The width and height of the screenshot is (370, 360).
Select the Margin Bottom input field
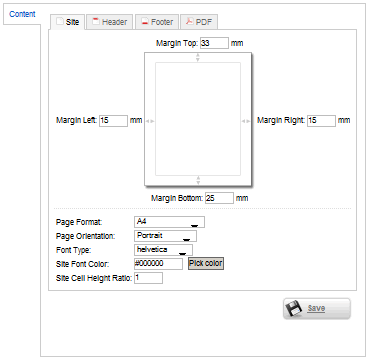pyautogui.click(x=219, y=198)
